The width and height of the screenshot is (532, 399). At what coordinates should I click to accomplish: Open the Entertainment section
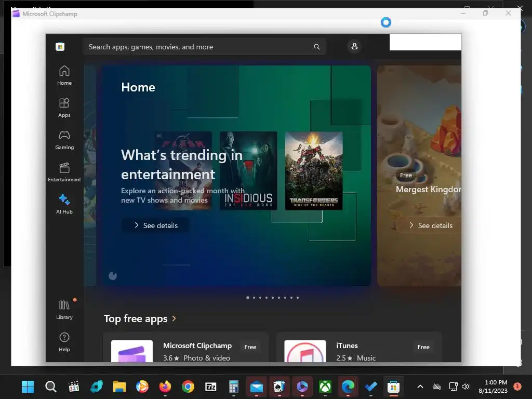pyautogui.click(x=64, y=172)
